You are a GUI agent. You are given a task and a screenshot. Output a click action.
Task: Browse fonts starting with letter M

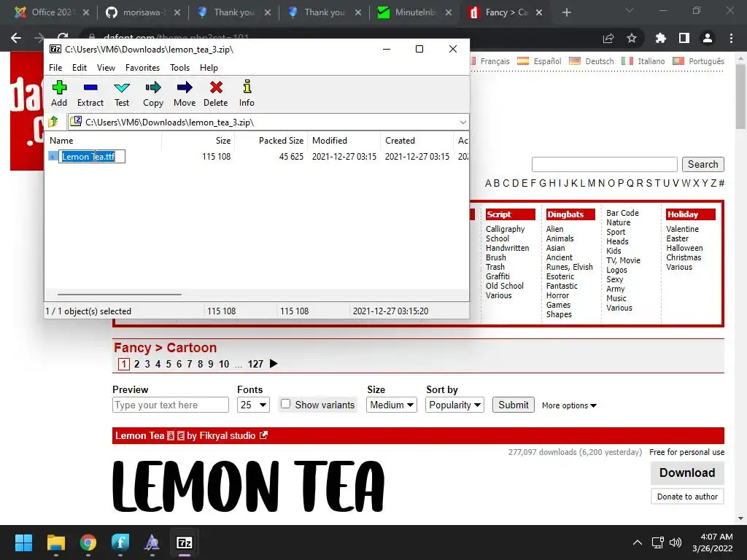point(591,183)
